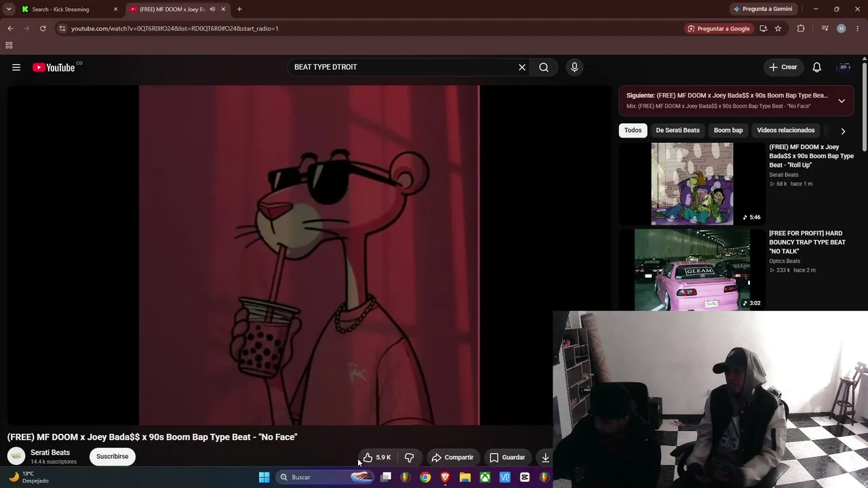The width and height of the screenshot is (868, 488).
Task: Open CapCut from the taskbar
Action: pyautogui.click(x=525, y=477)
